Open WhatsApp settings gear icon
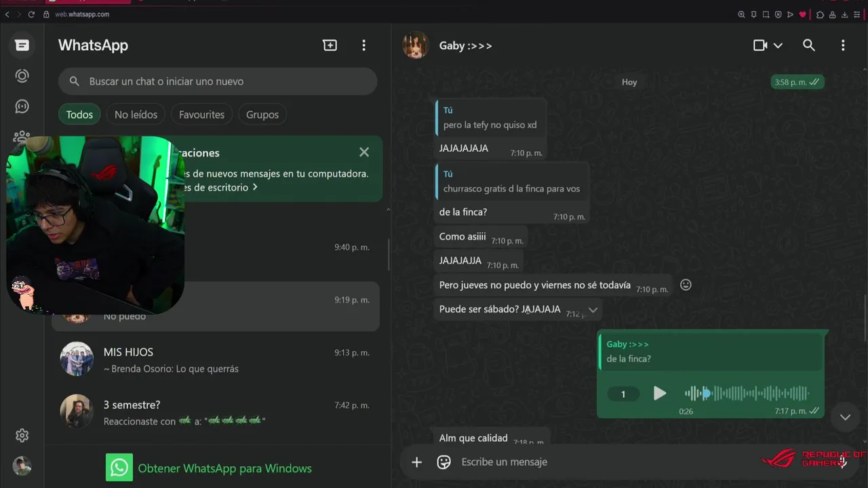Screen dimensions: 868x488 (x=22, y=435)
